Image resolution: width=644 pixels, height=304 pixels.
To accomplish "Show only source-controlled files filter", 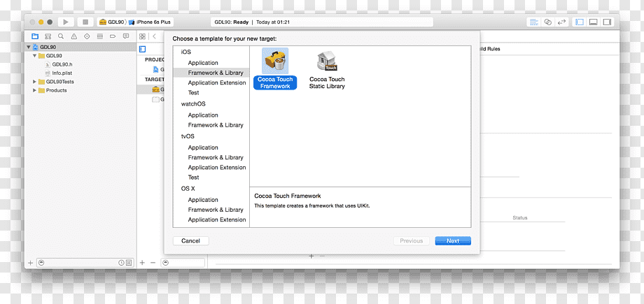I will [x=129, y=263].
